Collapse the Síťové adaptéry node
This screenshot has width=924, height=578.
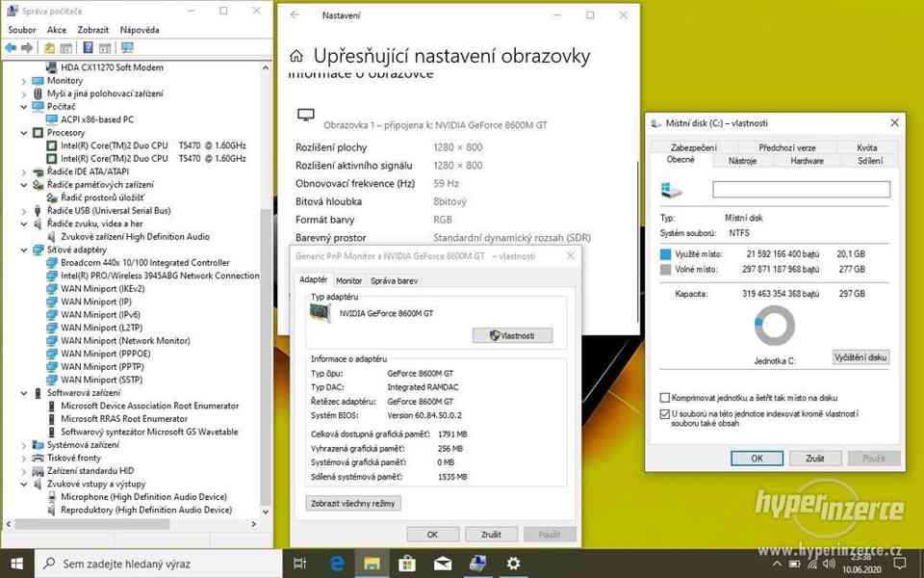tap(24, 250)
